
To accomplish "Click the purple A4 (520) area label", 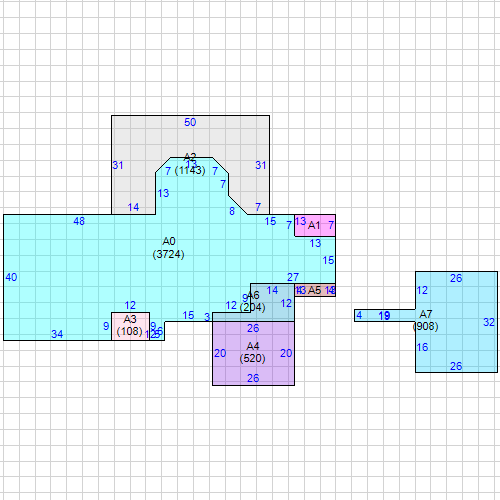I will pyautogui.click(x=253, y=352).
